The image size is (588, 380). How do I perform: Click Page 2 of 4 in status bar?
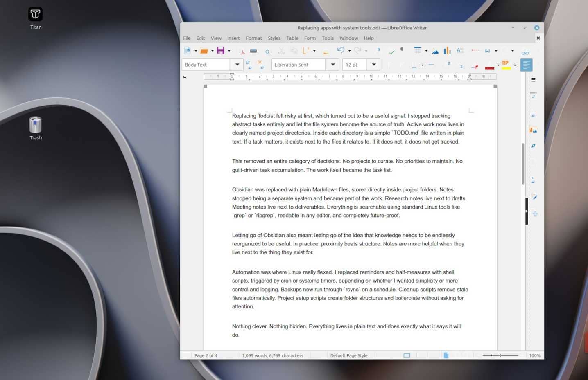[x=206, y=355]
